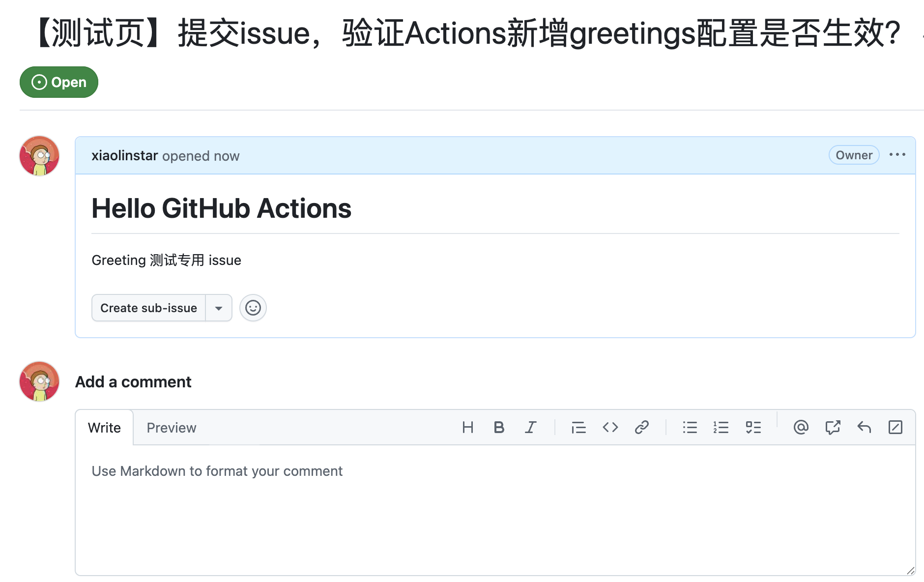Add an unordered list
This screenshot has height=582, width=924.
[690, 427]
